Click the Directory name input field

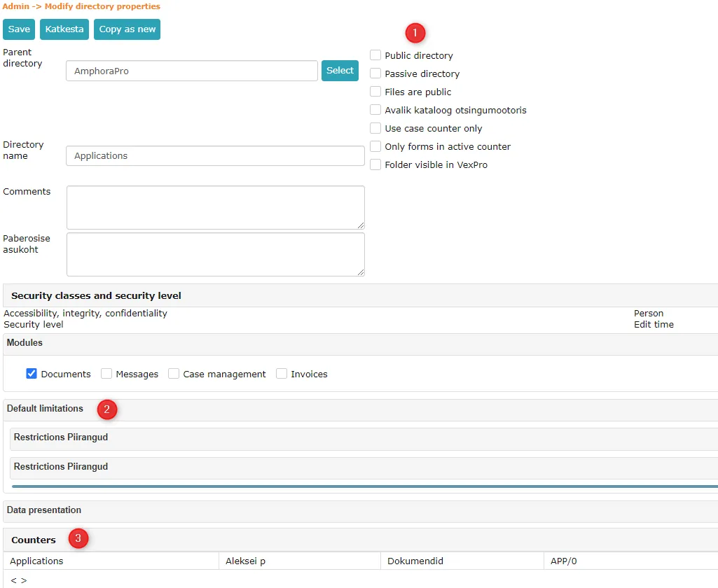tap(215, 155)
